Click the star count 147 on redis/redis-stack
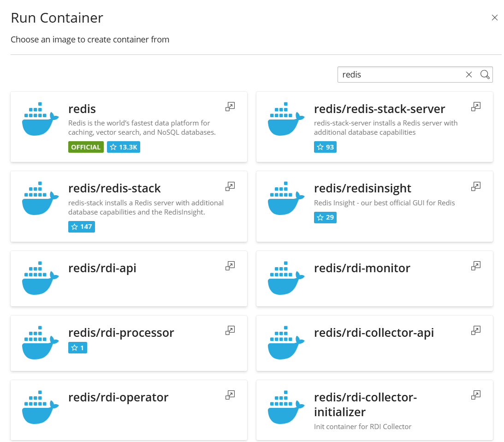The image size is (504, 442). (81, 227)
